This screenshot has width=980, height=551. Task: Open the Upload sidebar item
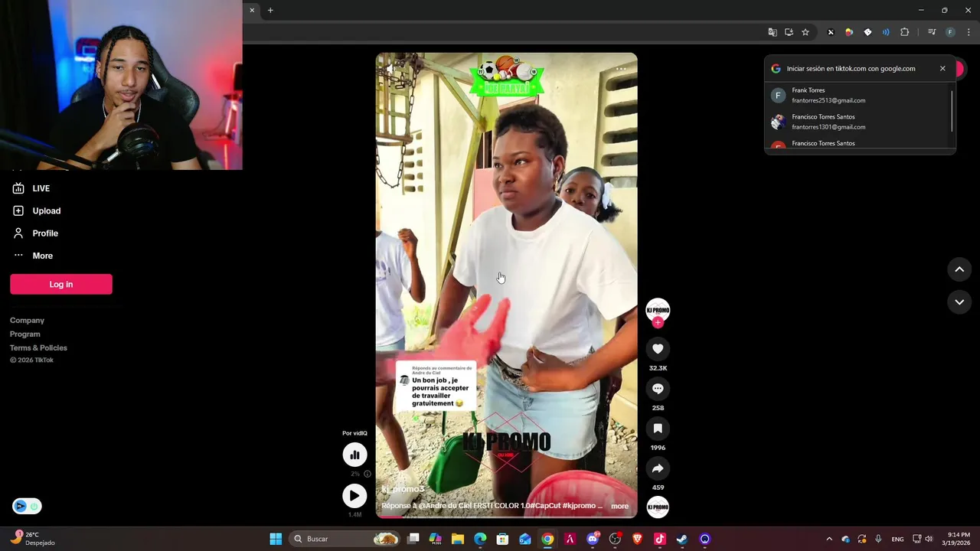(37, 210)
